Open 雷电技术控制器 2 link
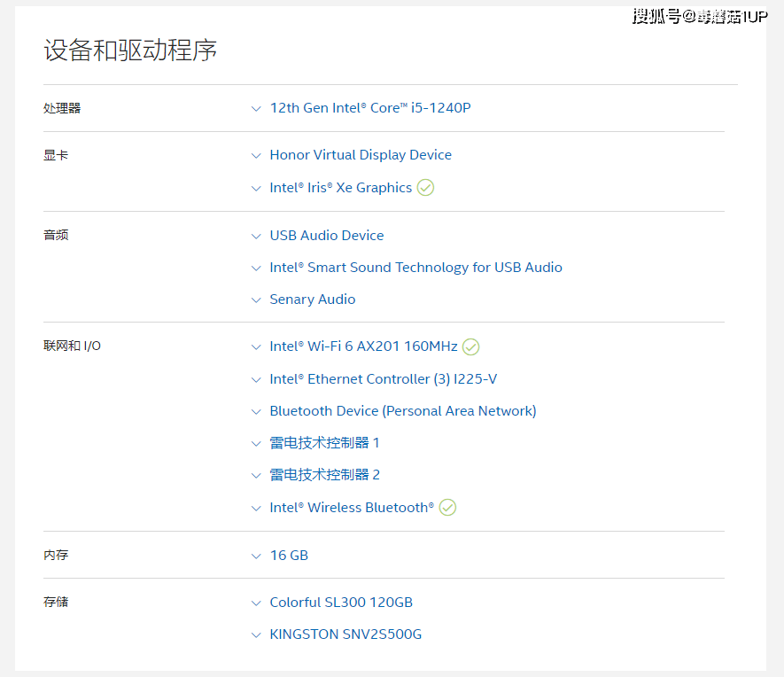The width and height of the screenshot is (784, 677). (324, 475)
